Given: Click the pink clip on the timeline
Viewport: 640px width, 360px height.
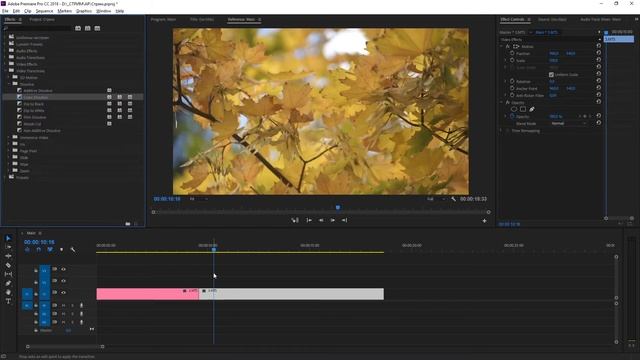Looking at the screenshot, I should pyautogui.click(x=147, y=294).
